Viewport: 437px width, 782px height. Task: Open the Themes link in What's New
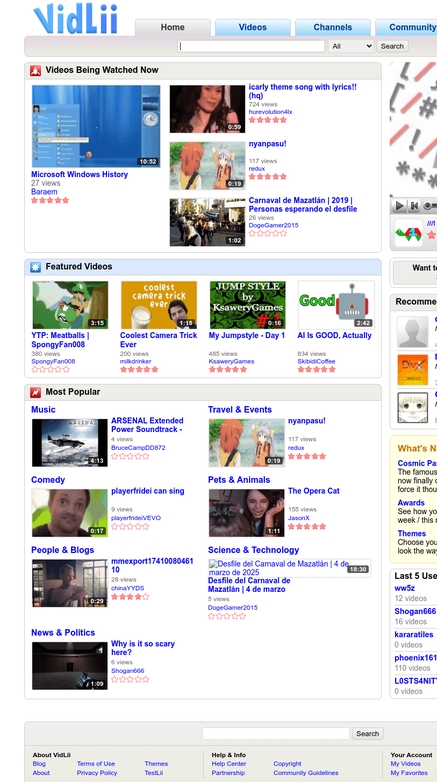click(412, 534)
